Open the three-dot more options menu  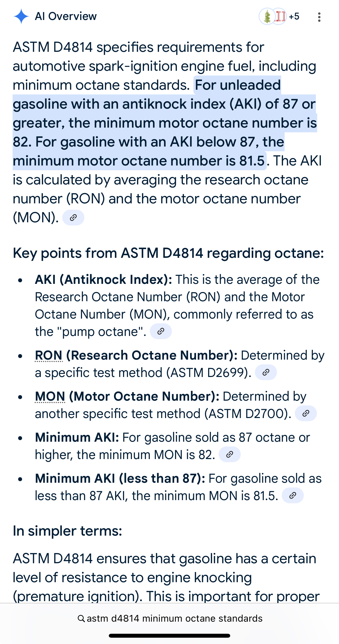coord(319,17)
